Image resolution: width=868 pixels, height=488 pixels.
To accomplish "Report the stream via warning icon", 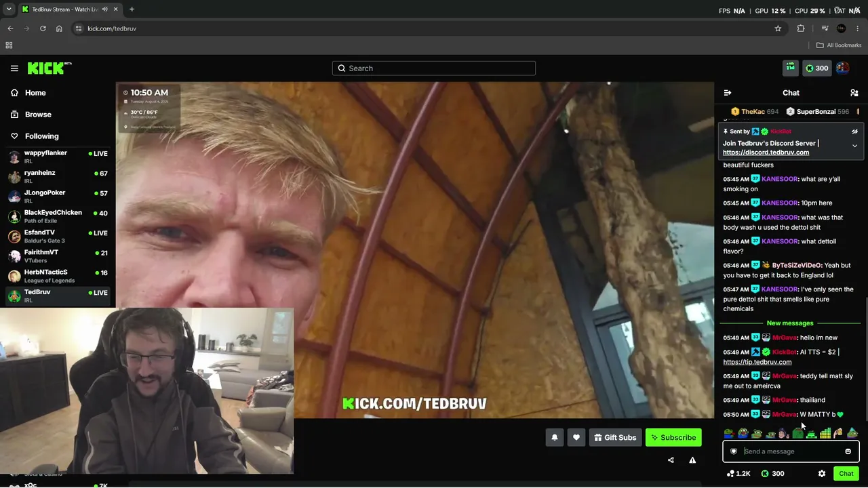I will (x=692, y=460).
